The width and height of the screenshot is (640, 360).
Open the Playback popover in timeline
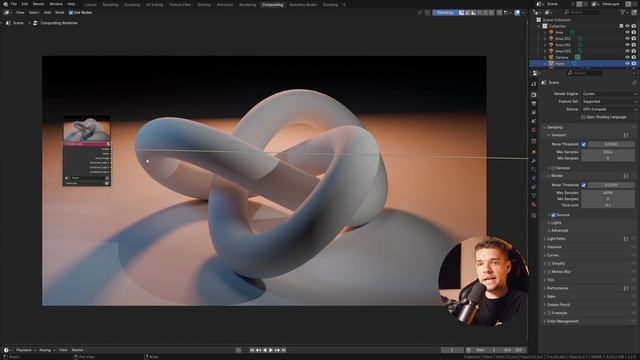click(x=26, y=350)
